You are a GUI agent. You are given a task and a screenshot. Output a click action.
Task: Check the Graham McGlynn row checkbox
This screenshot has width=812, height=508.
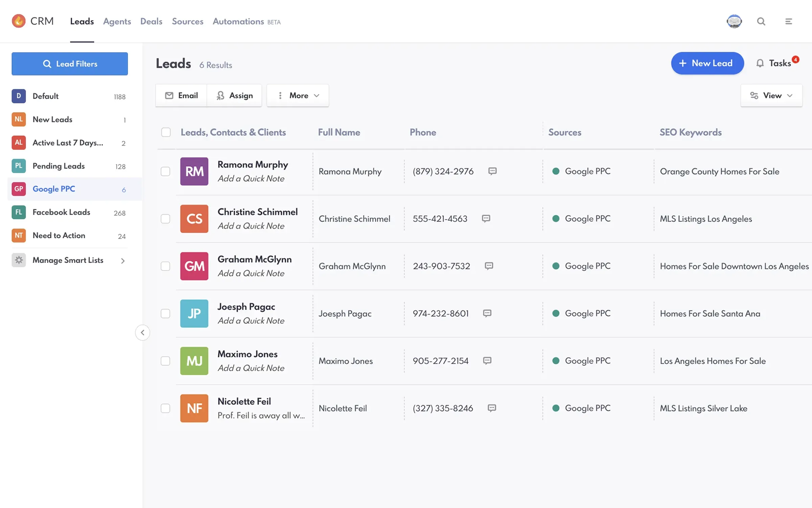click(165, 266)
